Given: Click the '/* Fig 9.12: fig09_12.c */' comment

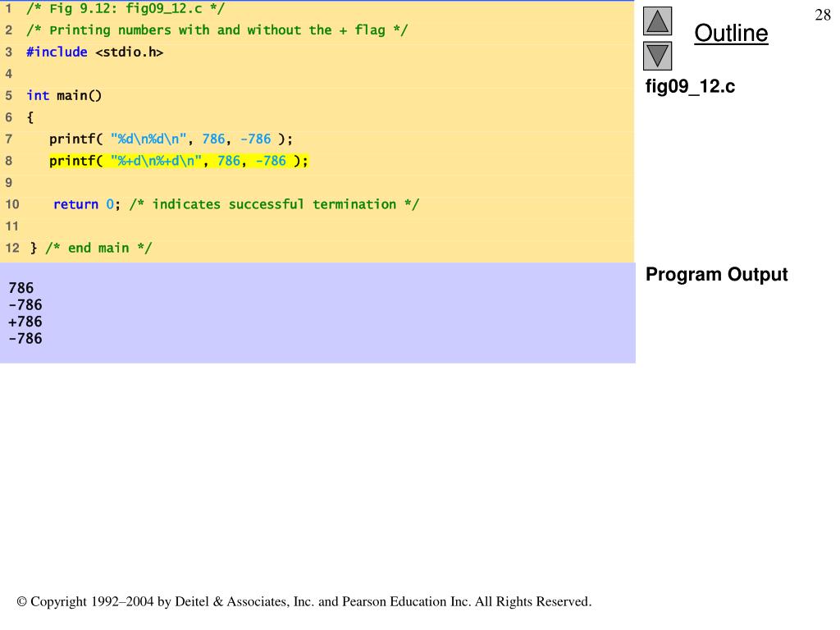Looking at the screenshot, I should click(126, 8).
